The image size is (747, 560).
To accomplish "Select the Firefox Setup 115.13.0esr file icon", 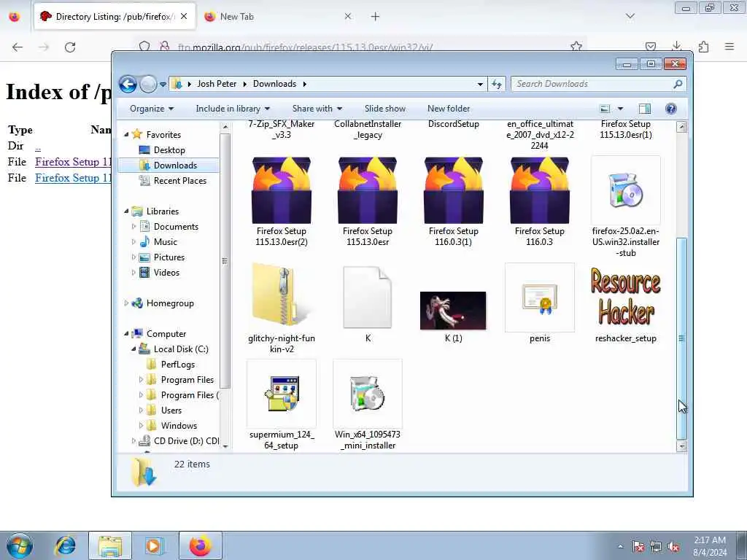I will [x=368, y=190].
